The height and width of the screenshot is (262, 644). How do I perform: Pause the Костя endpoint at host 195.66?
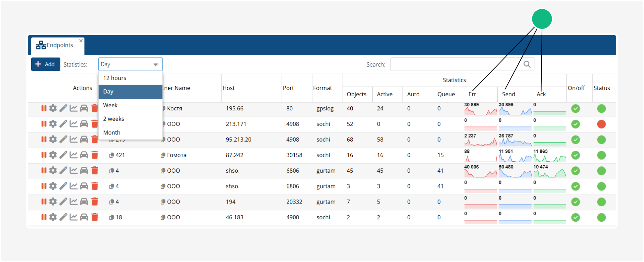pos(44,108)
